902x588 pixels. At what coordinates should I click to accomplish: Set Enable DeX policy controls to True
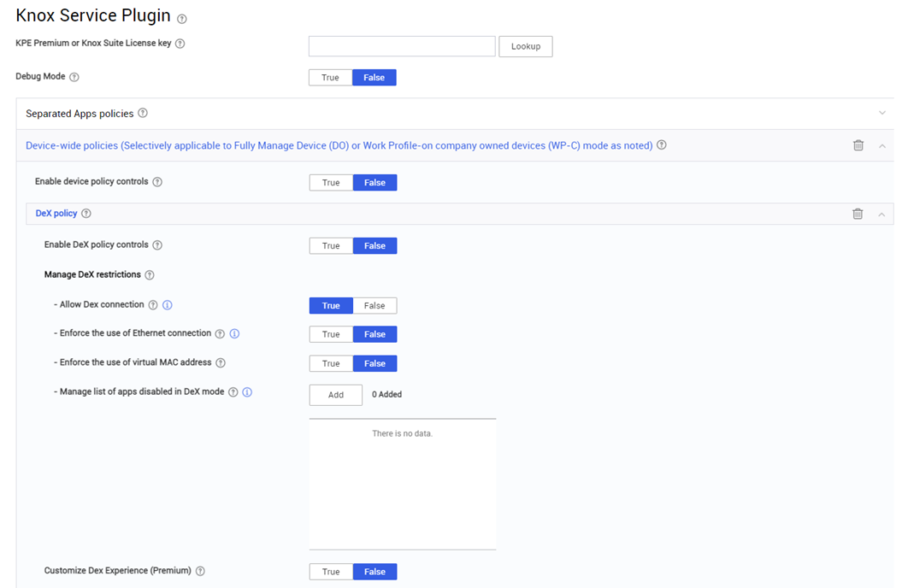coord(331,246)
